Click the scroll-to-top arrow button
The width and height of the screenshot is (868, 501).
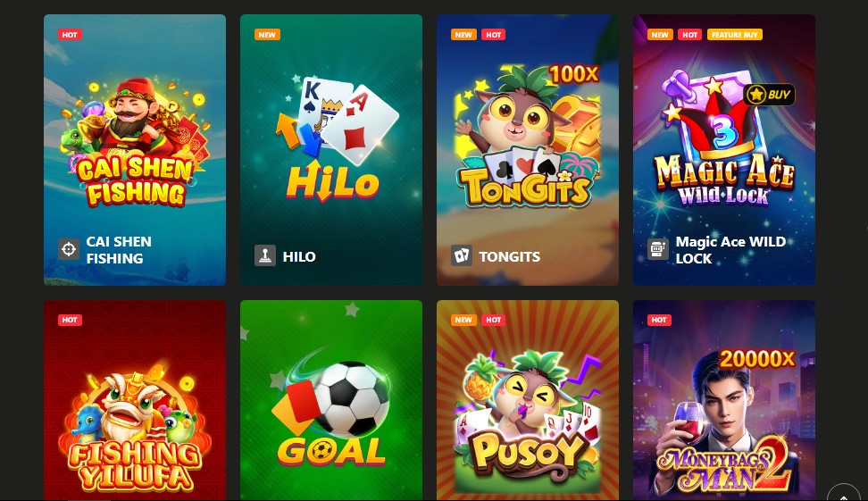[x=843, y=496]
